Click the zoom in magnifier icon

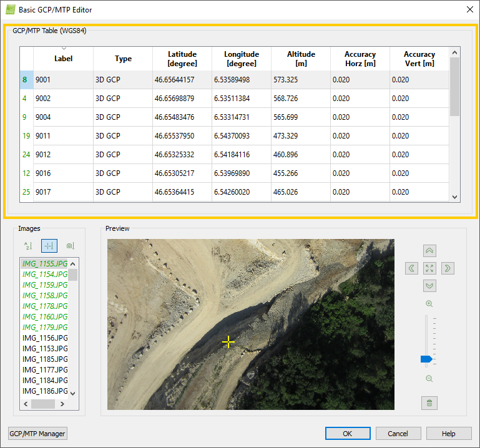pyautogui.click(x=429, y=304)
